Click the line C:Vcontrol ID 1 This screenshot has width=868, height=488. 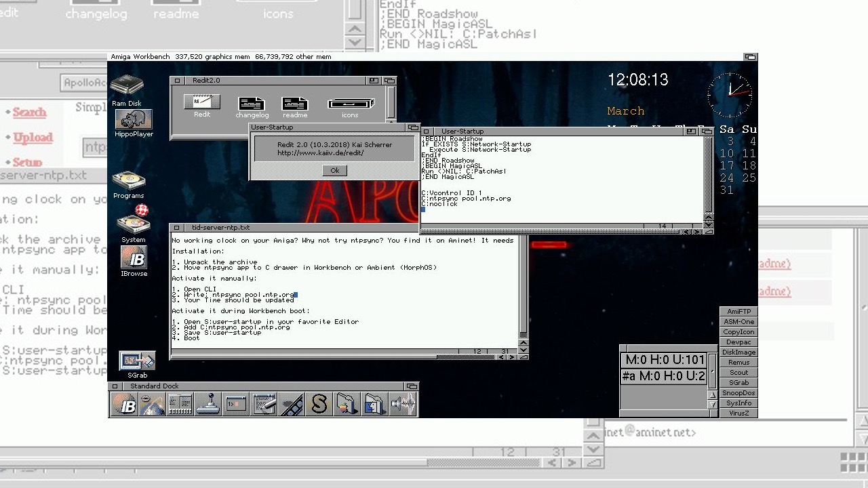(452, 193)
